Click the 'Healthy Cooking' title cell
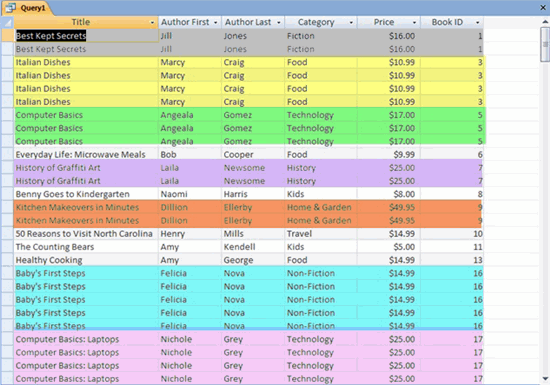The width and height of the screenshot is (550, 385). tap(86, 260)
